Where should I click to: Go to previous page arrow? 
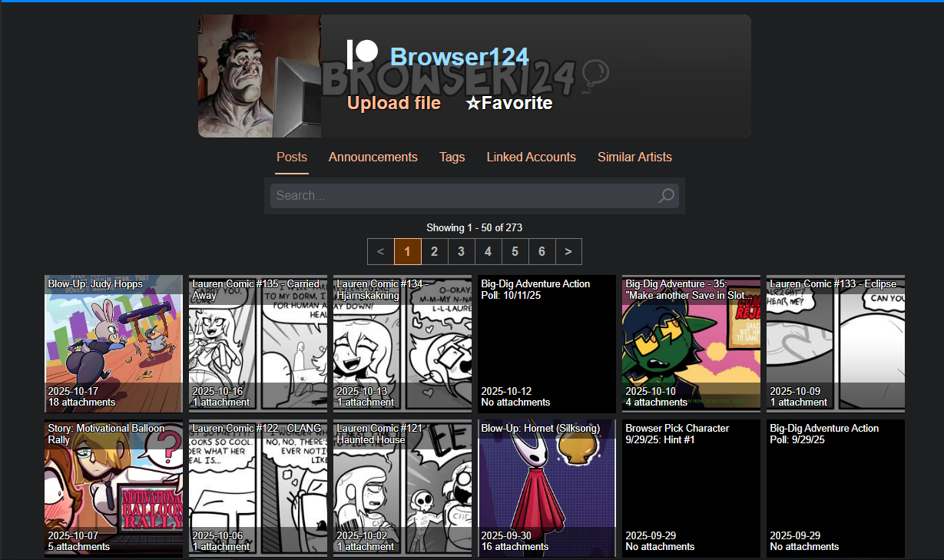point(381,251)
